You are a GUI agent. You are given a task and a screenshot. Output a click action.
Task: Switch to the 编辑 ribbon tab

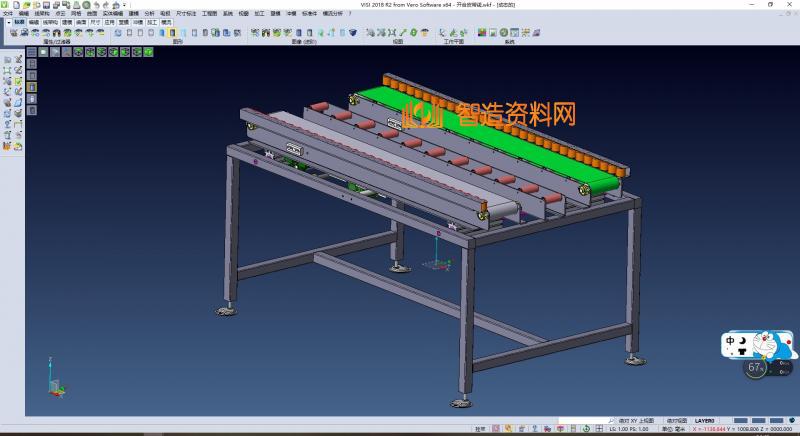pyautogui.click(x=34, y=21)
